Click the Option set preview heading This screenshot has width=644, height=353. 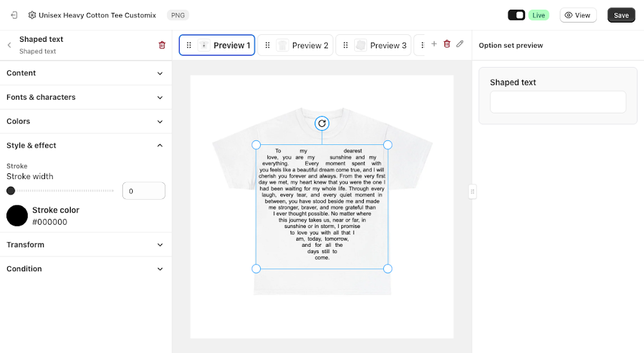click(511, 45)
